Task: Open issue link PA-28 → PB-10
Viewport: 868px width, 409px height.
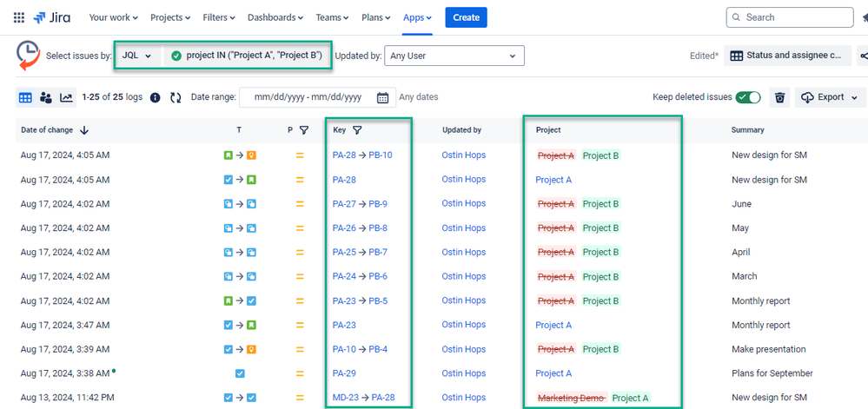Action: 362,155
